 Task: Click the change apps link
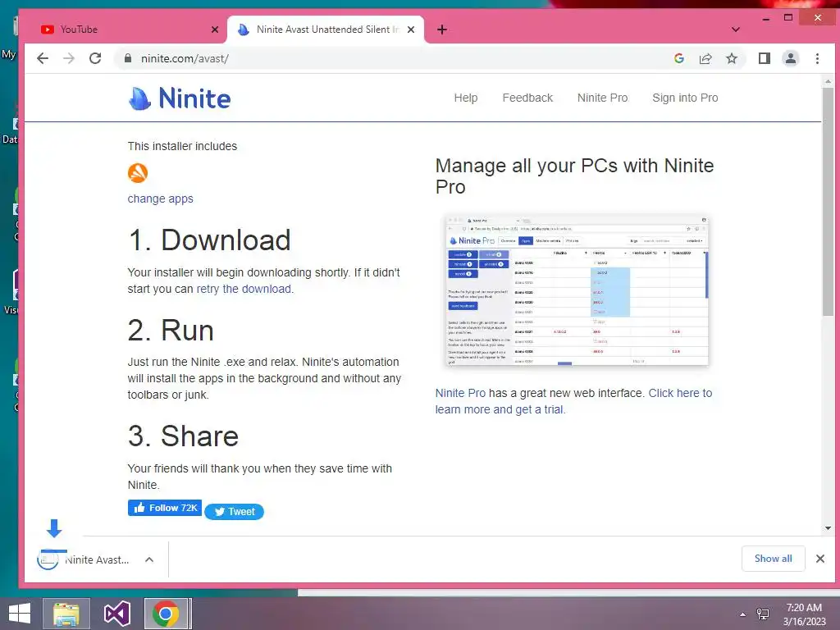tap(160, 199)
